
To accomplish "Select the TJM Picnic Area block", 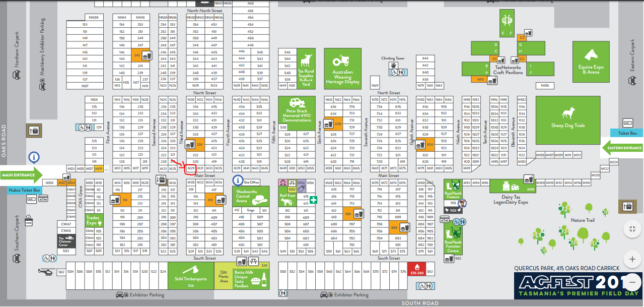I will click(224, 275).
